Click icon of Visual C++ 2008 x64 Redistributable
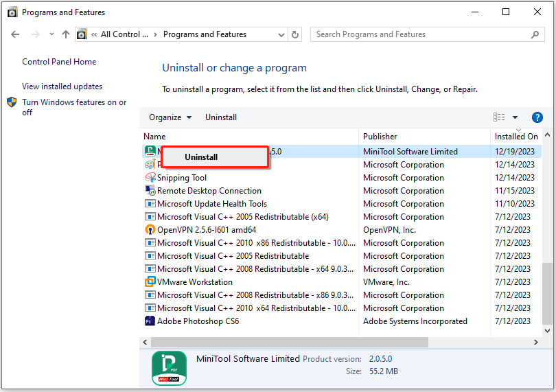Viewport: 556px width, 392px height. pyautogui.click(x=150, y=269)
